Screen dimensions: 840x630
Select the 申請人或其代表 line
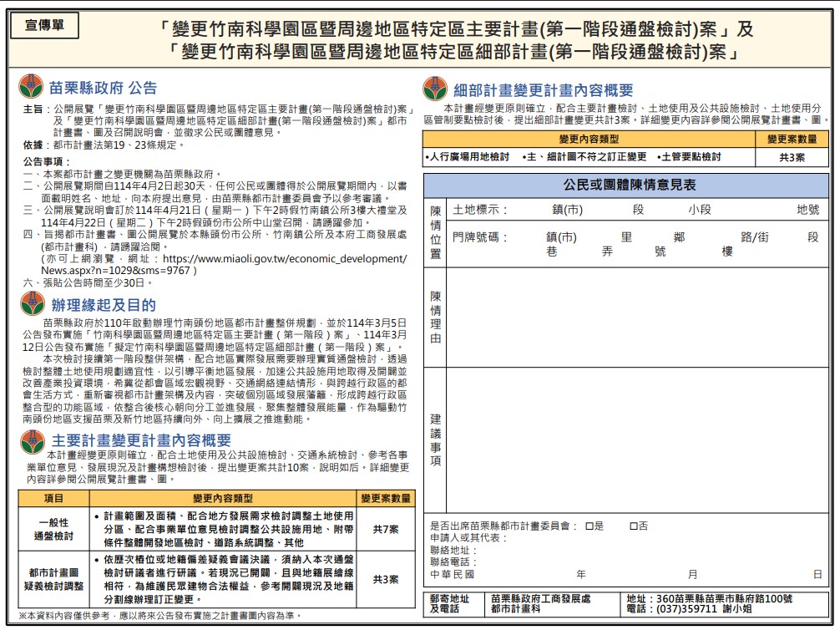(468, 538)
